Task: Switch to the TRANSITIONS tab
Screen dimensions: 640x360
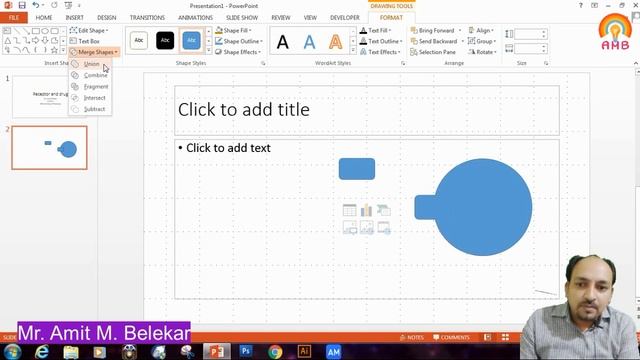Action: pos(147,18)
